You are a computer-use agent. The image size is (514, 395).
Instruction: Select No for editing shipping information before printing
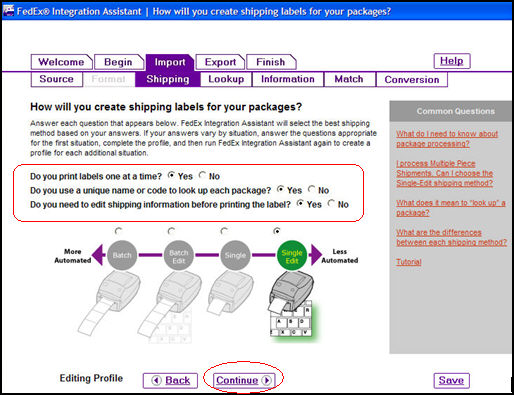[331, 203]
